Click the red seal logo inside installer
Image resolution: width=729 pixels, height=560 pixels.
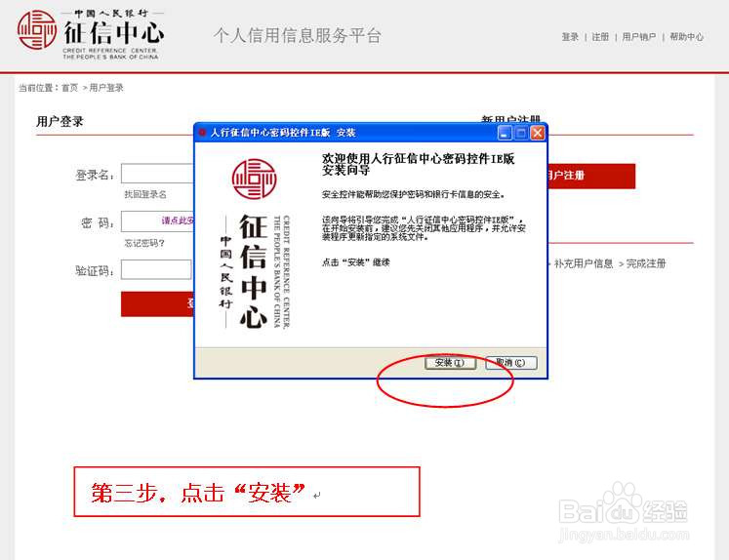pos(254,179)
